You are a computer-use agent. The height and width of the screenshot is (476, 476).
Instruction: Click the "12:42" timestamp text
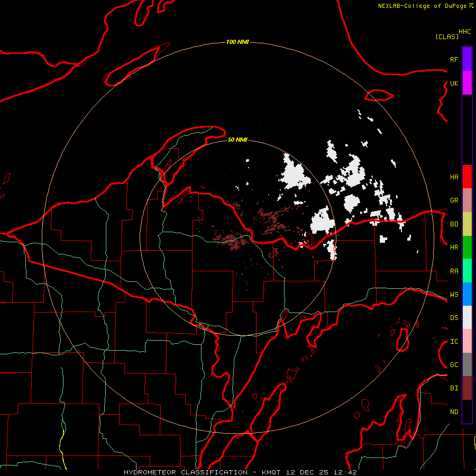pyautogui.click(x=345, y=472)
